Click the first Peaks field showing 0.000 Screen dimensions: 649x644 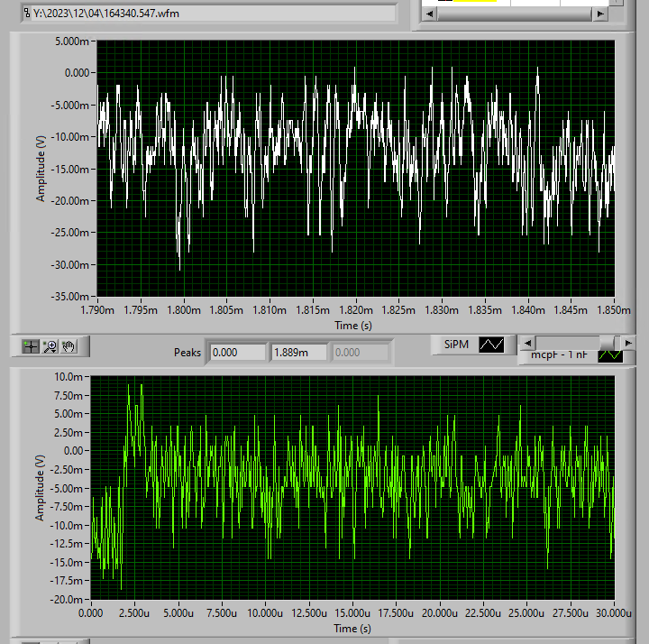(x=238, y=353)
